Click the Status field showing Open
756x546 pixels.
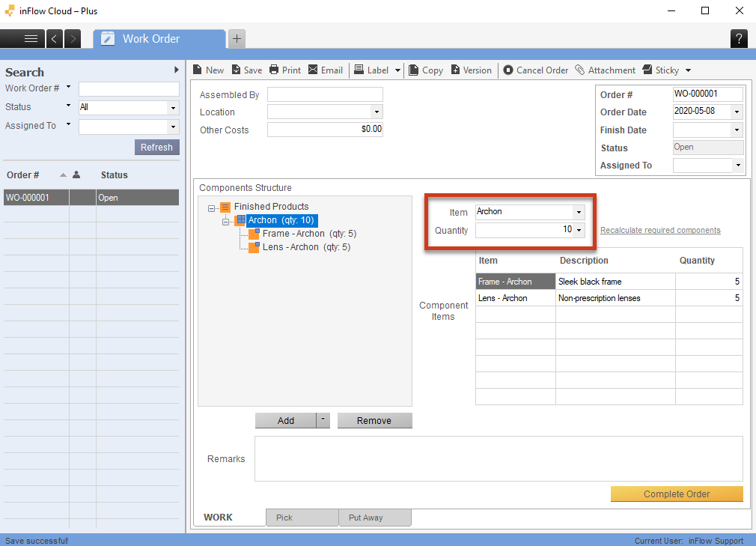(708, 147)
